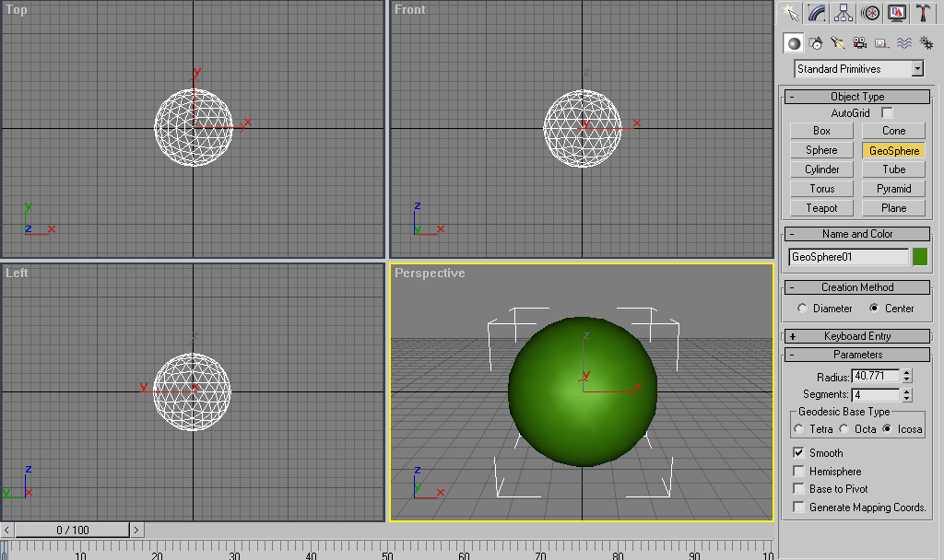Image resolution: width=944 pixels, height=560 pixels.
Task: Select the Shapes category icon
Action: (817, 43)
